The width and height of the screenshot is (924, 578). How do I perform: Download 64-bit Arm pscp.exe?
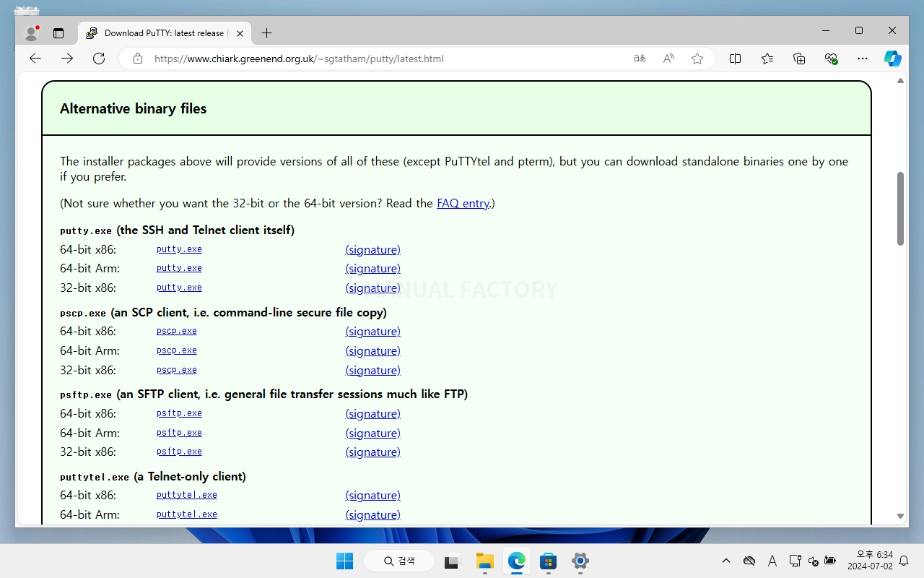click(x=177, y=350)
